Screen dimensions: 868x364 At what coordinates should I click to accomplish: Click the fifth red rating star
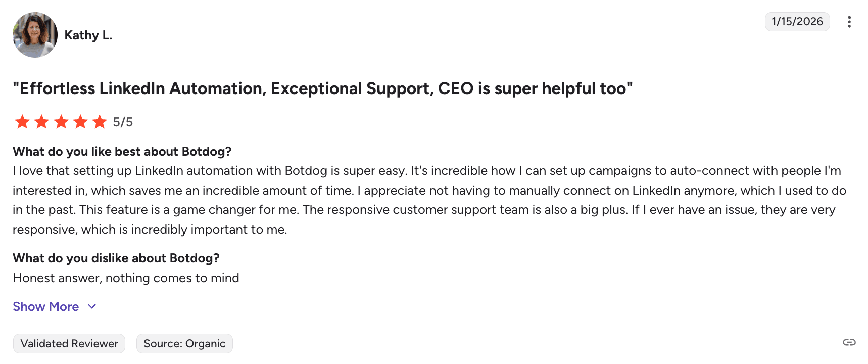(x=100, y=122)
